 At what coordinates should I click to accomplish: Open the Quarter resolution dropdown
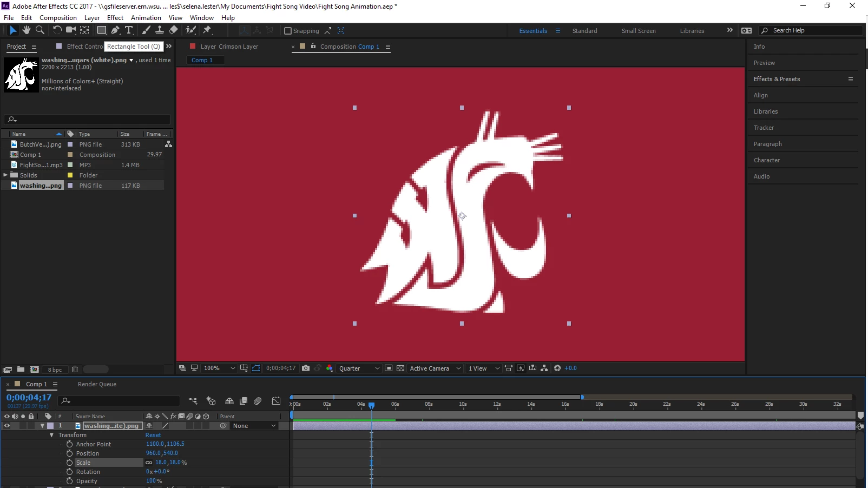point(359,368)
